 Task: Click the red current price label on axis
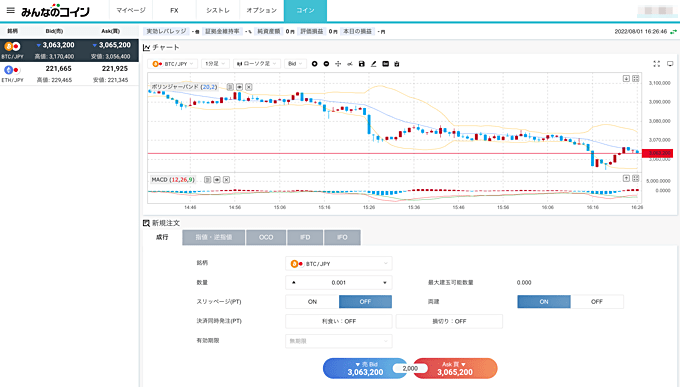point(657,153)
